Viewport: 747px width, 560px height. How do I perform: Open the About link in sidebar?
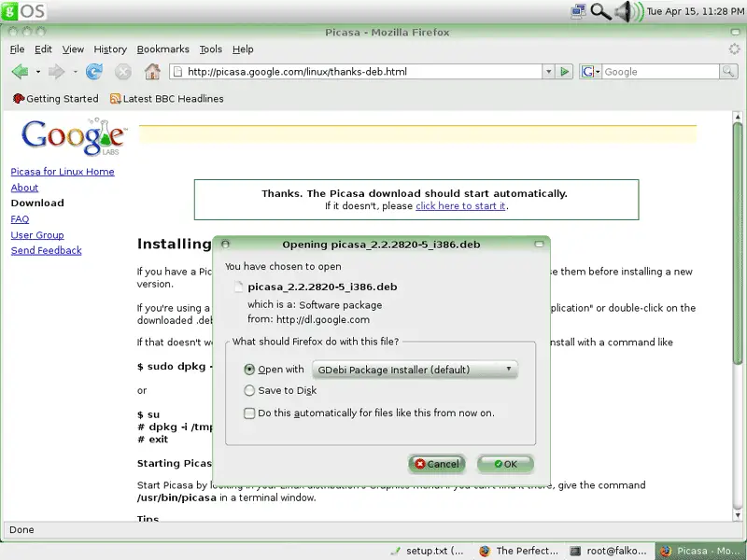(24, 188)
